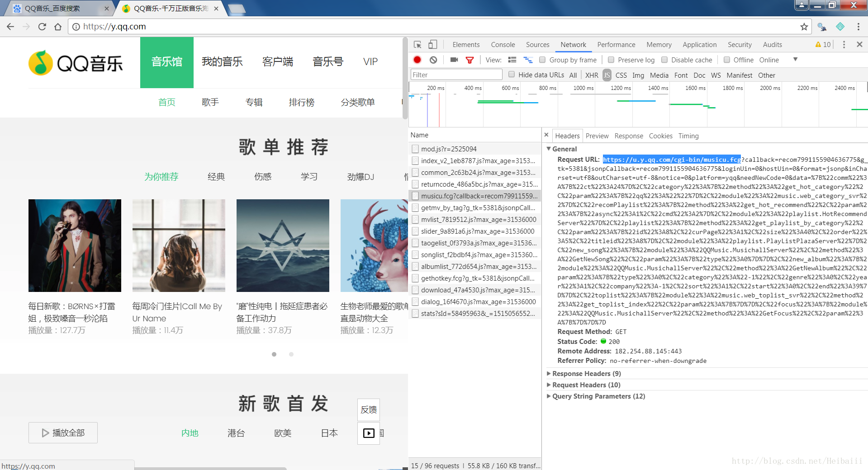Image resolution: width=868 pixels, height=470 pixels.
Task: Select the 经典 playlist category
Action: click(216, 177)
